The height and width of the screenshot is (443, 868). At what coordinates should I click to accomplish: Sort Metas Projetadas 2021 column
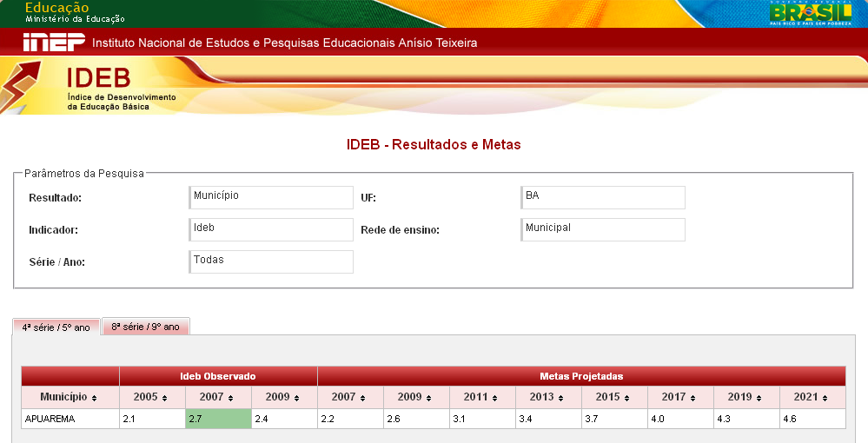pos(825,398)
